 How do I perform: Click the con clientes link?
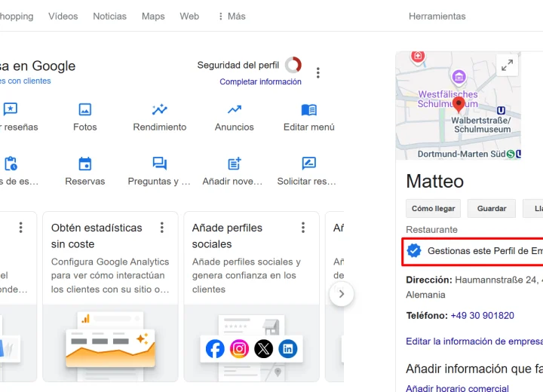pyautogui.click(x=26, y=81)
